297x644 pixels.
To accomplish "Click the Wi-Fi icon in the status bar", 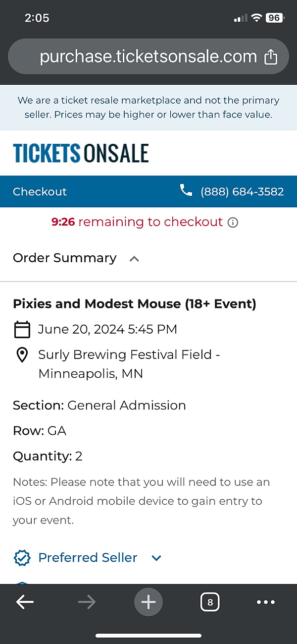I will [256, 18].
